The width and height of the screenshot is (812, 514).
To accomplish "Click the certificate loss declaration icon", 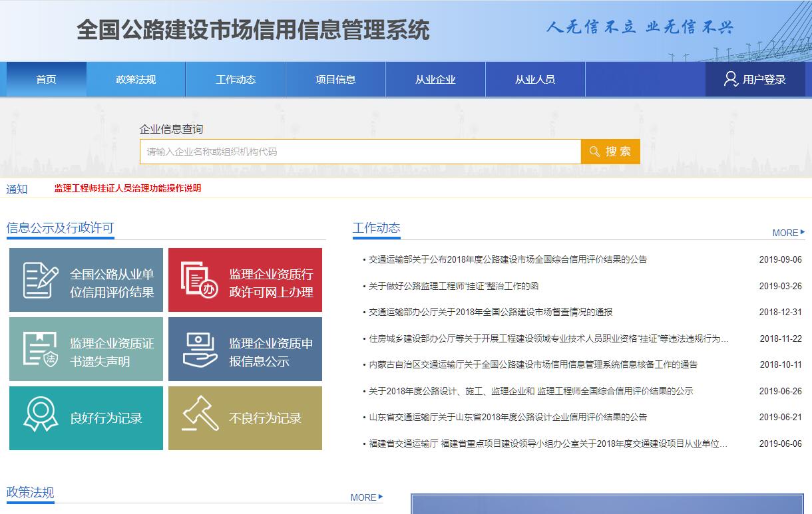I will (40, 349).
